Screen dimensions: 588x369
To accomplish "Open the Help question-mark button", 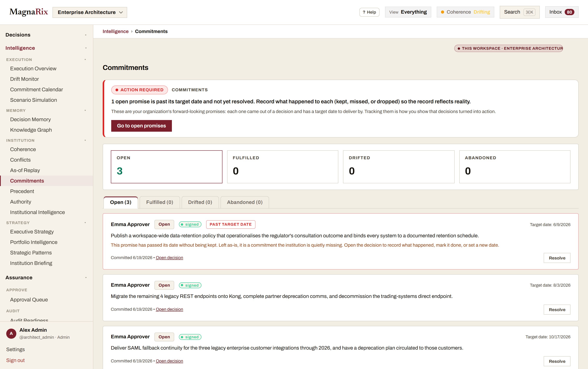I will (x=369, y=12).
